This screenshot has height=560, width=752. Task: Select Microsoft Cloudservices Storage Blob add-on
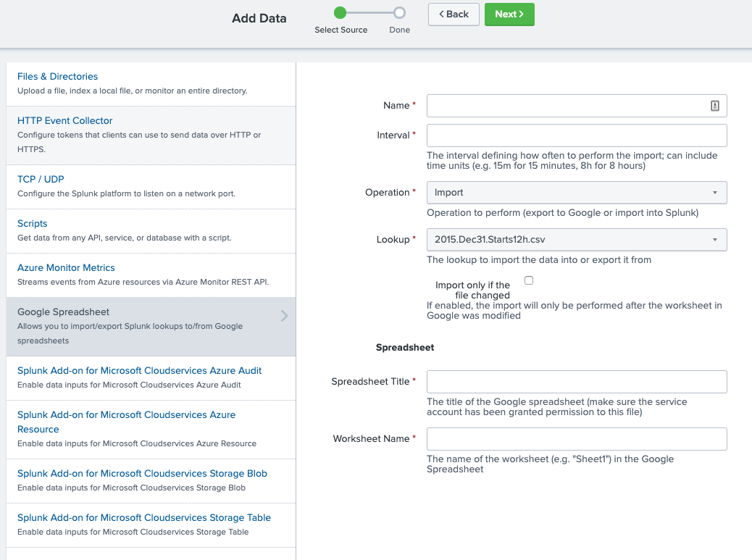click(143, 474)
